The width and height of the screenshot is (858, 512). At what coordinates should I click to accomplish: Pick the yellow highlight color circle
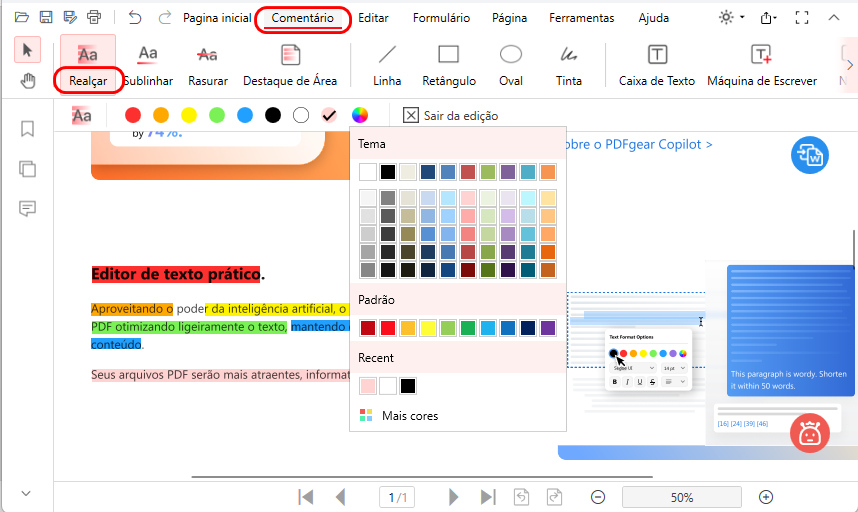coord(189,115)
